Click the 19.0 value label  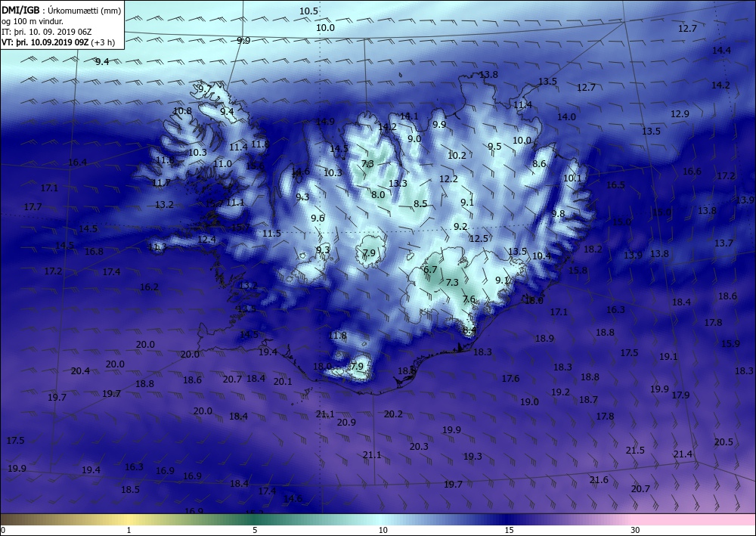click(529, 401)
